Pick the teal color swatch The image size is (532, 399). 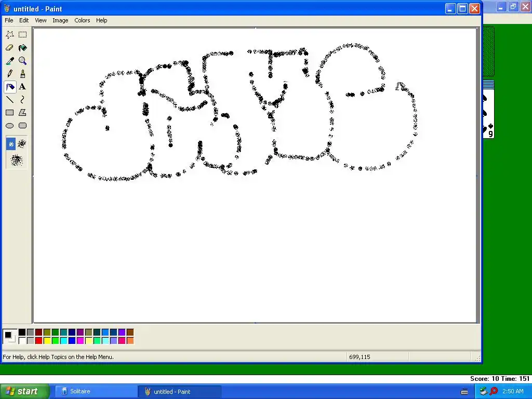(64, 332)
